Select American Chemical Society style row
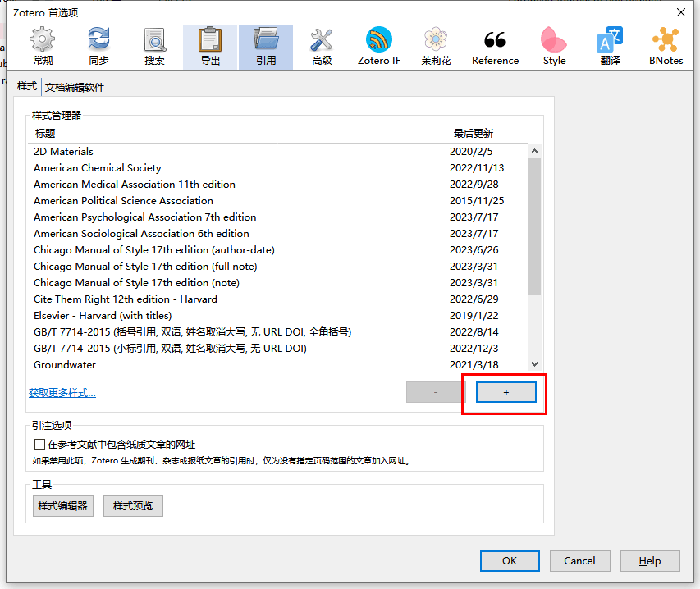 point(98,168)
